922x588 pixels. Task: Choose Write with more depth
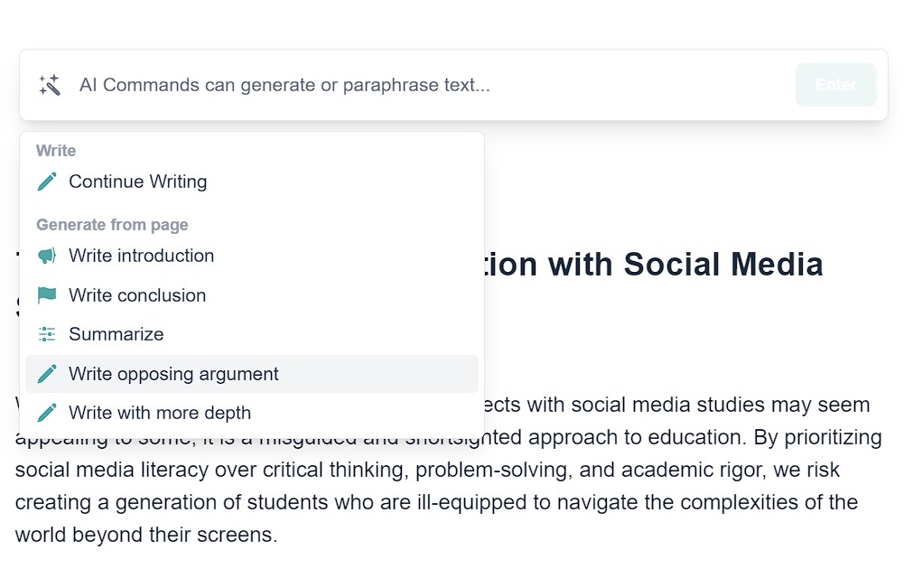[252, 413]
